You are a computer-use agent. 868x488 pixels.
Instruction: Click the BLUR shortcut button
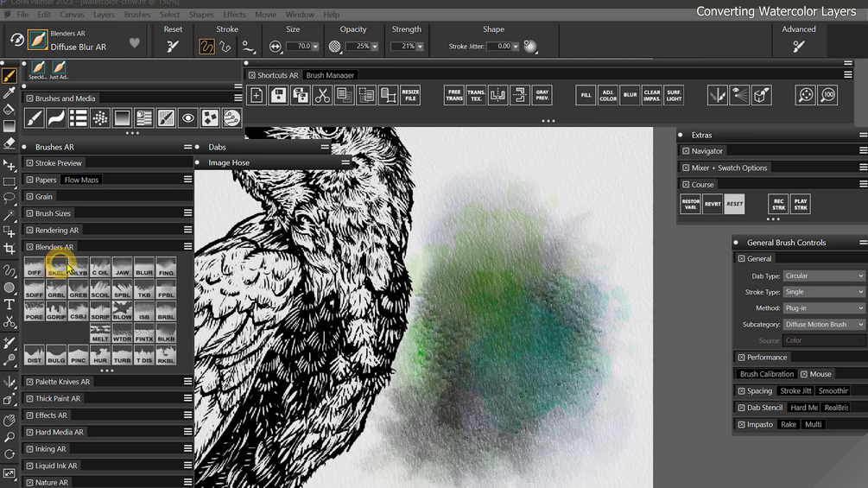coord(630,95)
